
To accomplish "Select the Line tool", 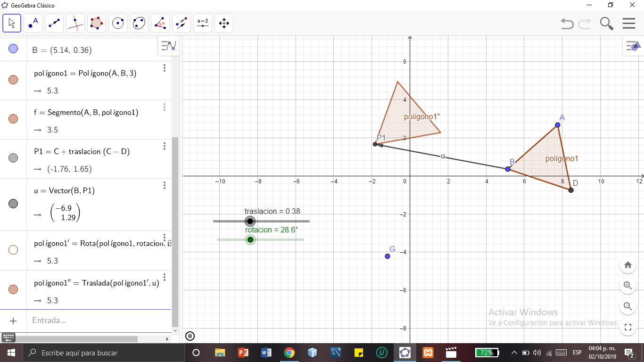I will click(x=54, y=23).
